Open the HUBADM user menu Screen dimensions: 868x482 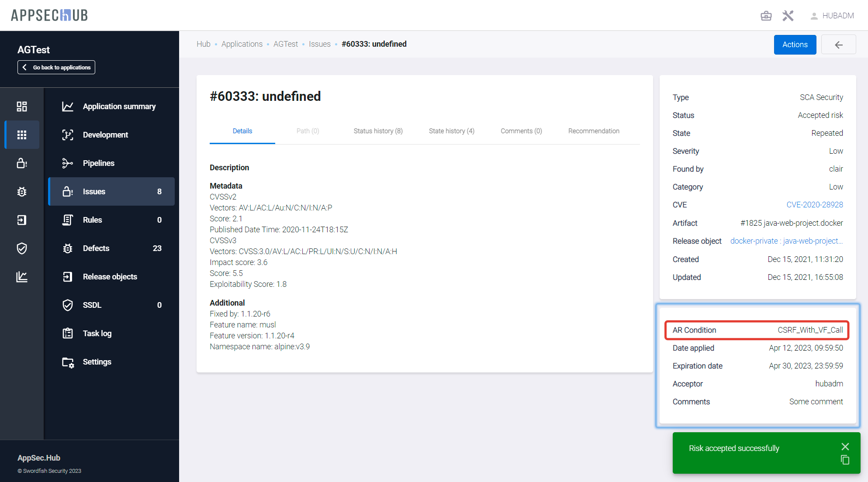(832, 16)
